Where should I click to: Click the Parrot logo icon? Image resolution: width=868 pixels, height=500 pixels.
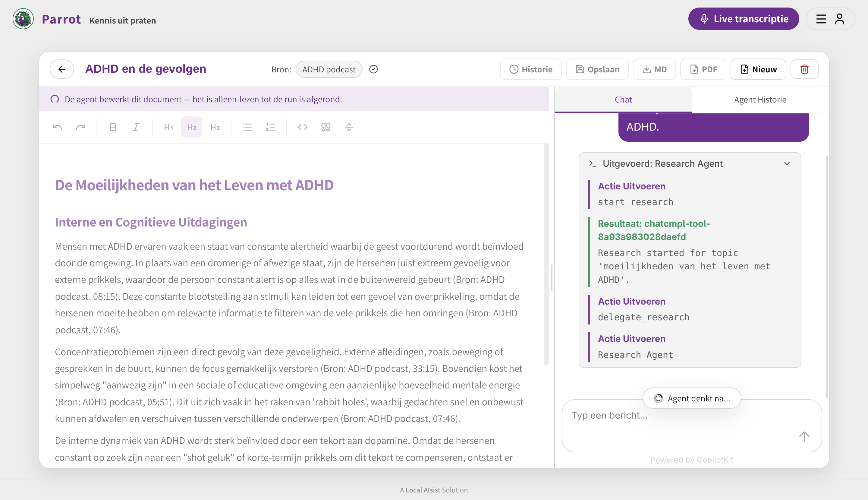point(23,19)
